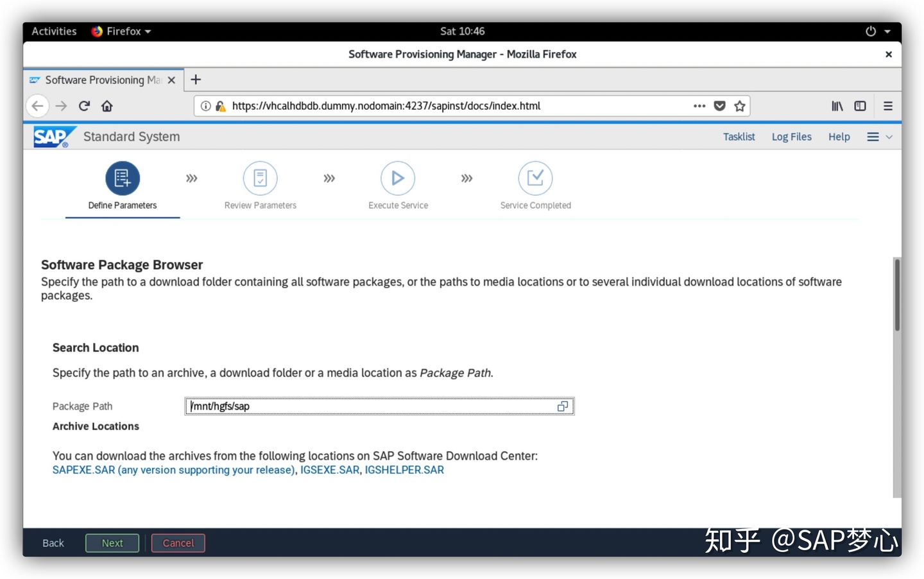
Task: Select the Execute Service step icon
Action: [398, 178]
